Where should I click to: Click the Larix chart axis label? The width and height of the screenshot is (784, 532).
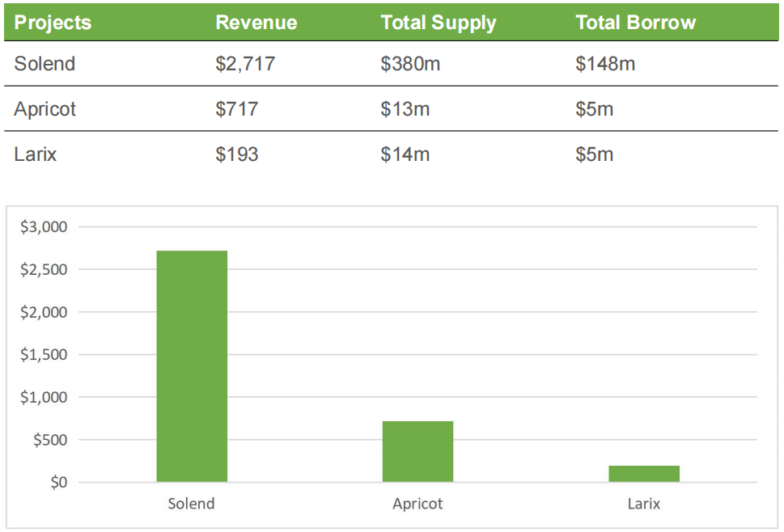coord(644,503)
